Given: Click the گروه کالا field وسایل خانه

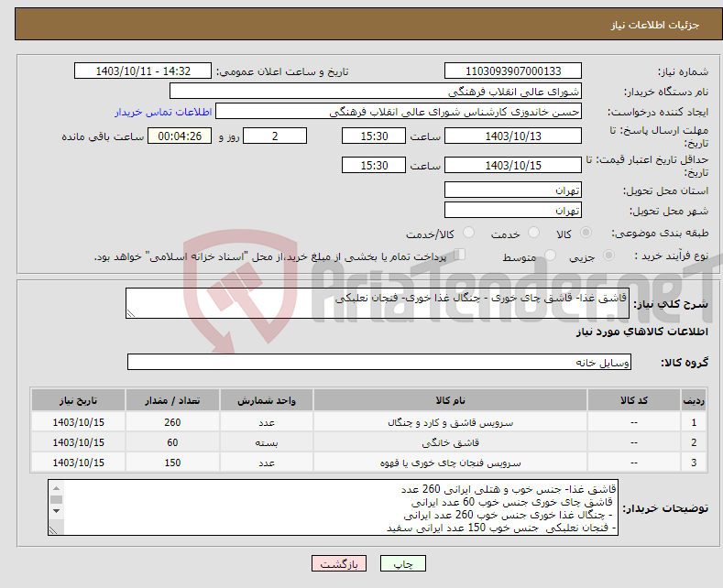Looking at the screenshot, I should tap(379, 362).
